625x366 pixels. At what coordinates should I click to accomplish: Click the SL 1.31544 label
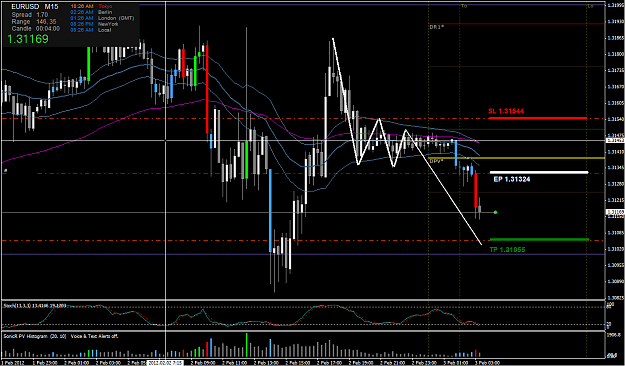506,111
